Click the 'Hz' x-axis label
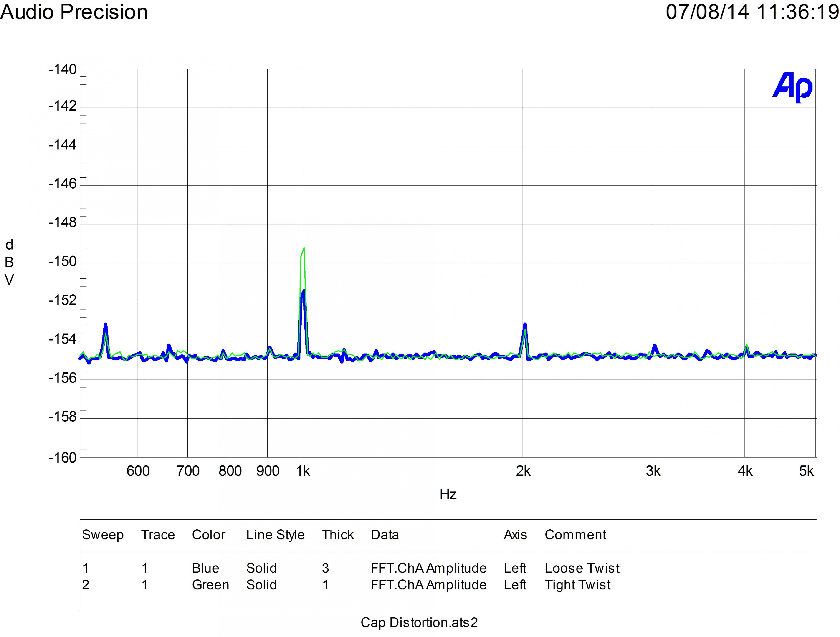This screenshot has width=840, height=637. pyautogui.click(x=448, y=494)
